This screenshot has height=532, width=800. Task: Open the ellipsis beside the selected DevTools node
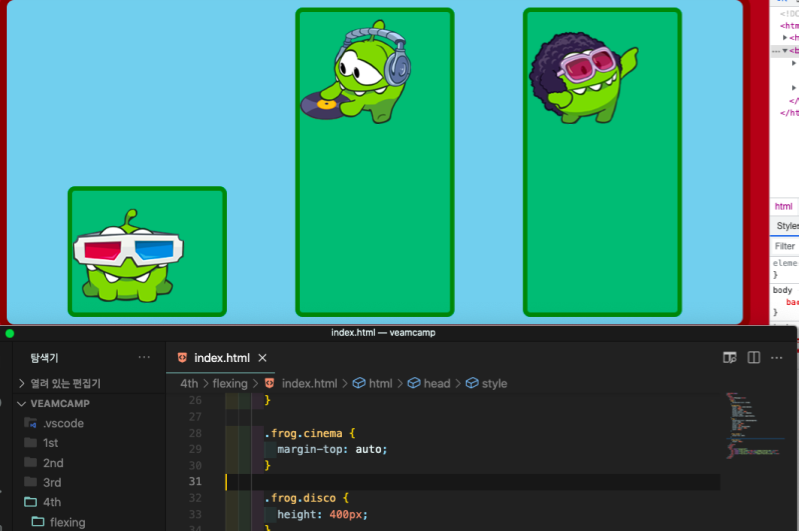coord(776,51)
